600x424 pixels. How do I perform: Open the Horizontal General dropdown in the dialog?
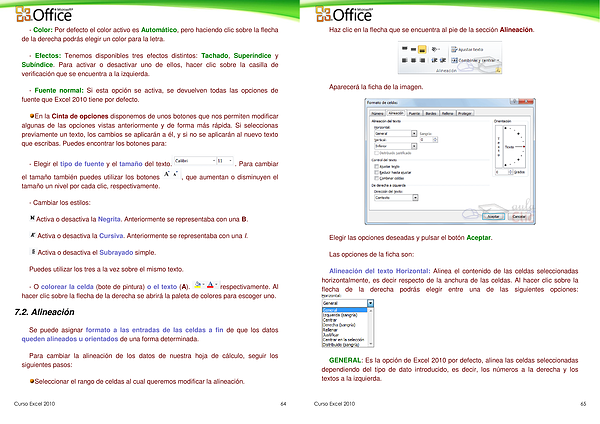pos(414,134)
